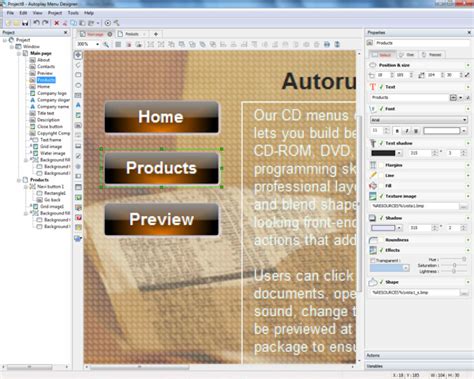Image resolution: width=474 pixels, height=379 pixels.
Task: Toggle the Text shadow checkmark
Action: pyautogui.click(x=381, y=143)
